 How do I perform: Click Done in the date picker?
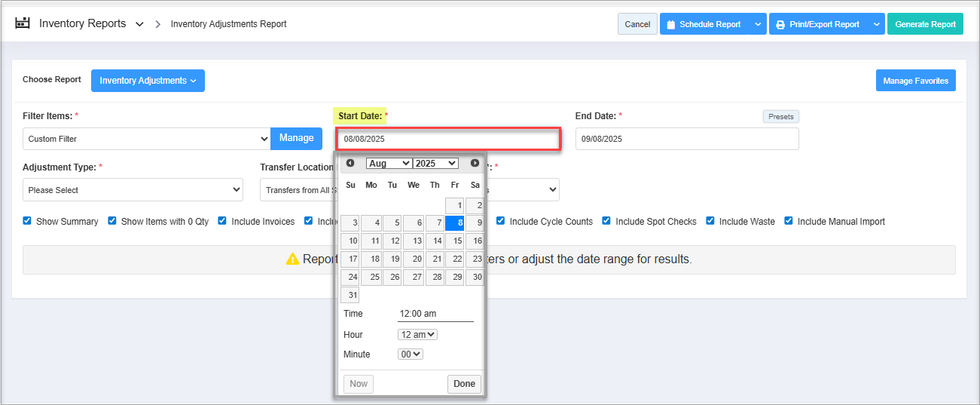(464, 384)
